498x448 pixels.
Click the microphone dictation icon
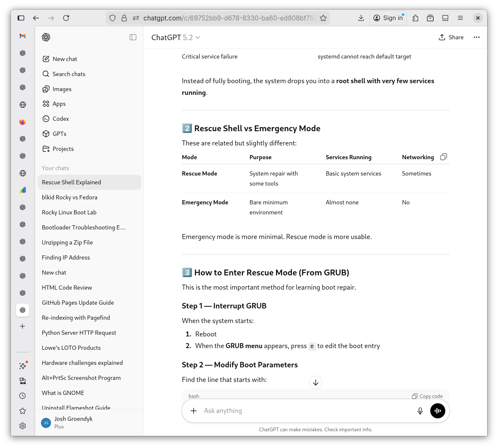(x=420, y=411)
